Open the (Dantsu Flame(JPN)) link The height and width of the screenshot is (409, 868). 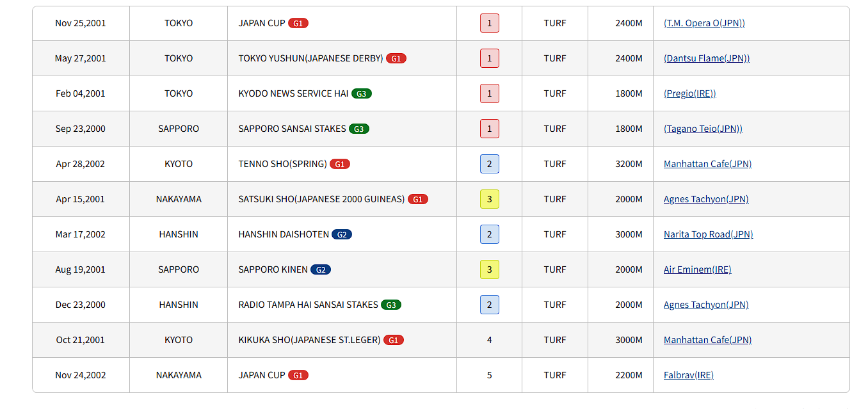707,58
